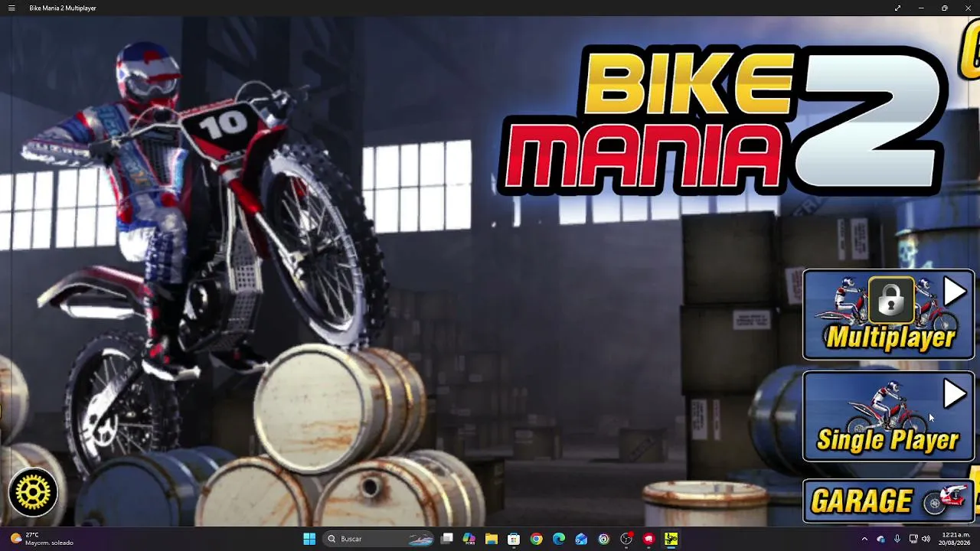The height and width of the screenshot is (551, 980).
Task: Open the GARAGE menu
Action: coord(888,501)
